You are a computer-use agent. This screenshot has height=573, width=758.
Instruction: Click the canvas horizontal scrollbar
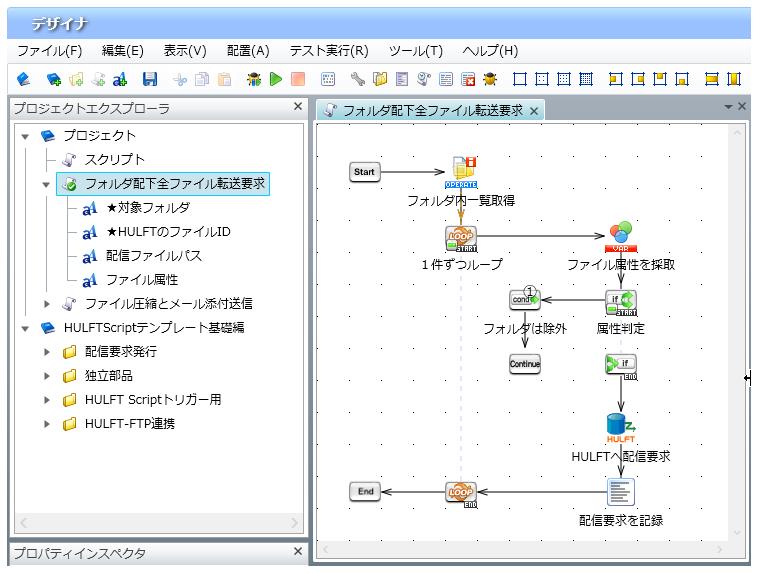pyautogui.click(x=523, y=549)
